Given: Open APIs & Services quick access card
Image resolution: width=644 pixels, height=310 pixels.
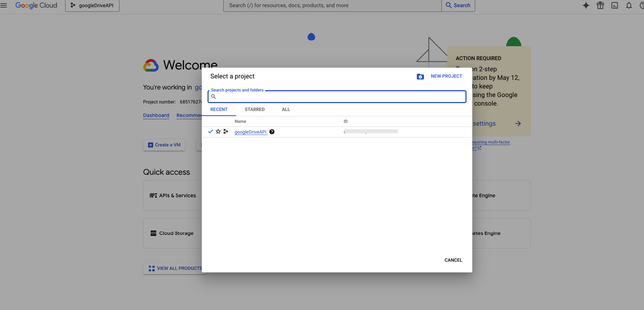Looking at the screenshot, I should tap(172, 195).
